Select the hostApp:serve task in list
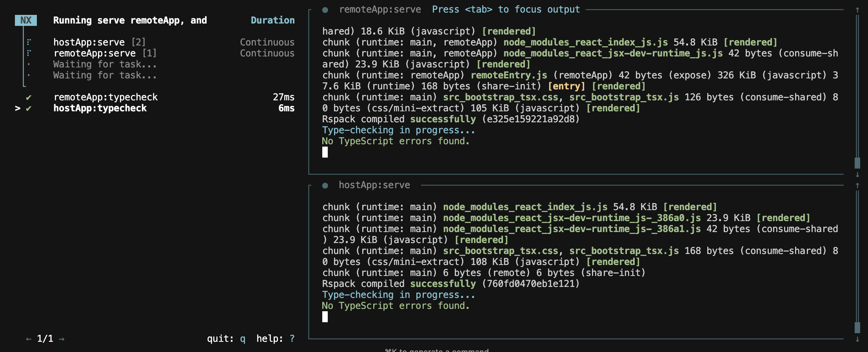Image resolution: width=868 pixels, height=352 pixels. 89,42
